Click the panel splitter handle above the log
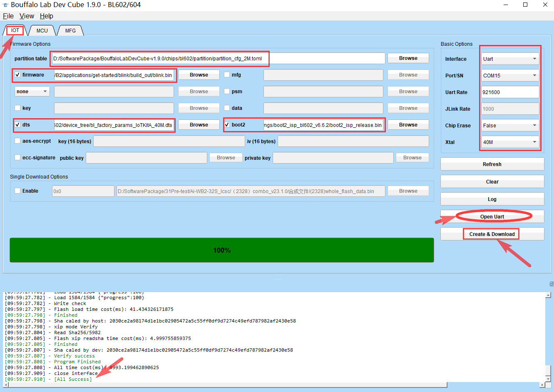 278,278
